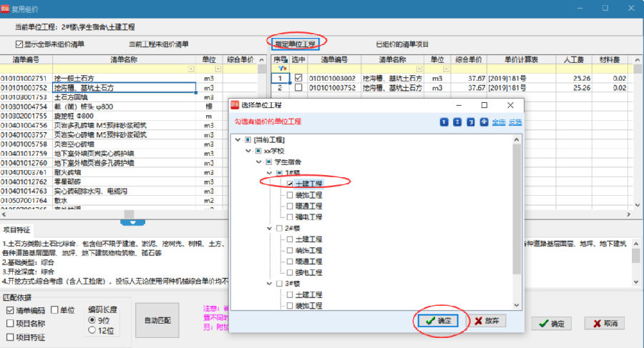The image size is (644, 348).
Task: Click the 复用组价 window app icon
Action: coord(8,9)
